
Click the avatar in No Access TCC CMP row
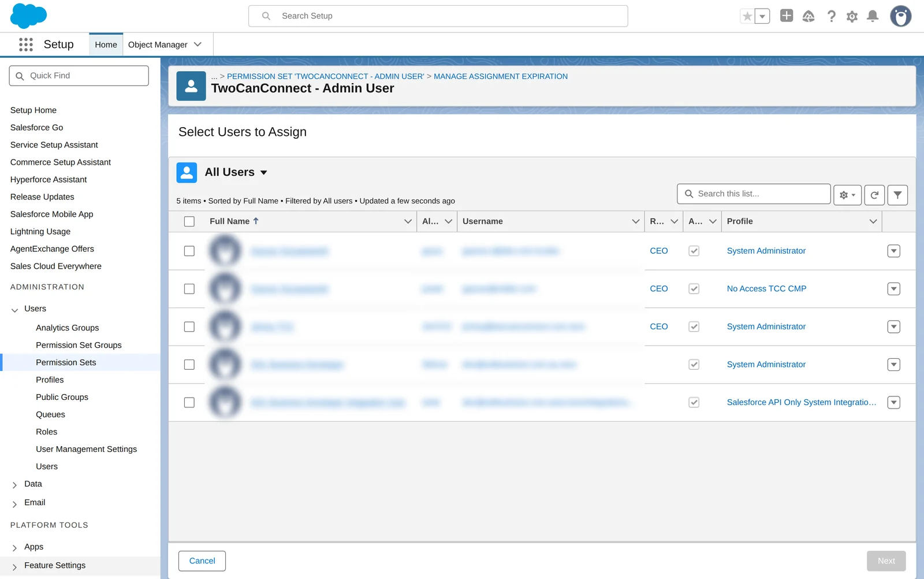[225, 289]
